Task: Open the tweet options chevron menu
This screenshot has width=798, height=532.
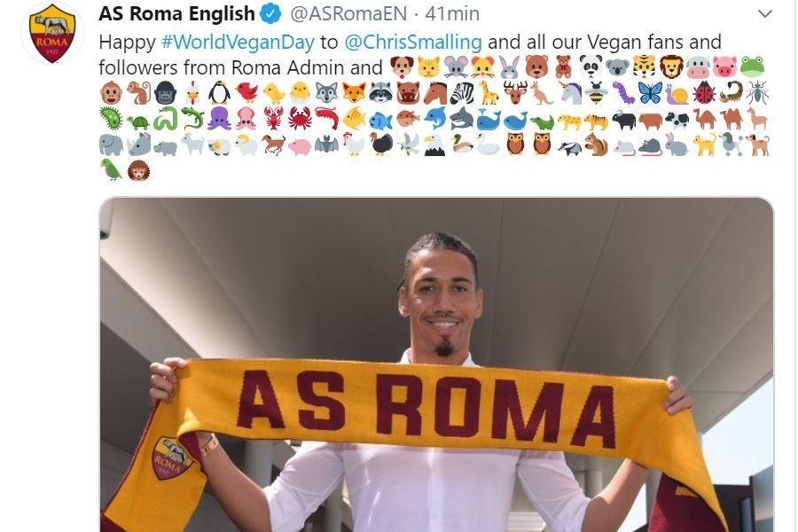Action: coord(765,14)
